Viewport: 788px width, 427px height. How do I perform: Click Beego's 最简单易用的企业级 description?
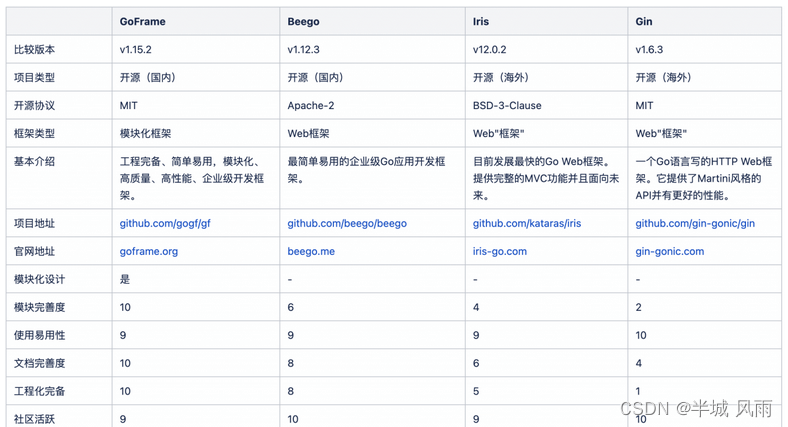[366, 170]
